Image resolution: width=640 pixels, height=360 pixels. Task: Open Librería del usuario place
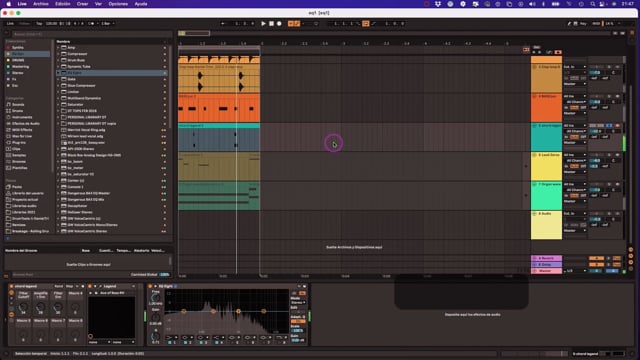pos(27,193)
